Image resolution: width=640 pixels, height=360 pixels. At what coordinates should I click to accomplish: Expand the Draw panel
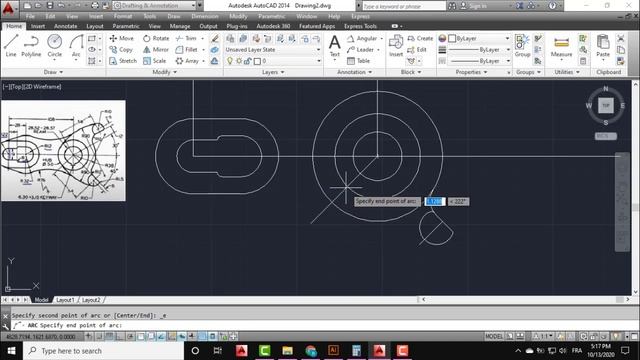click(53, 72)
